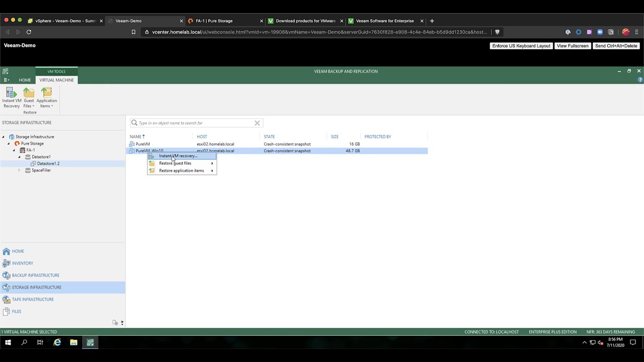Open the TAPE INFRASTRUCTURE view

pyautogui.click(x=62, y=299)
